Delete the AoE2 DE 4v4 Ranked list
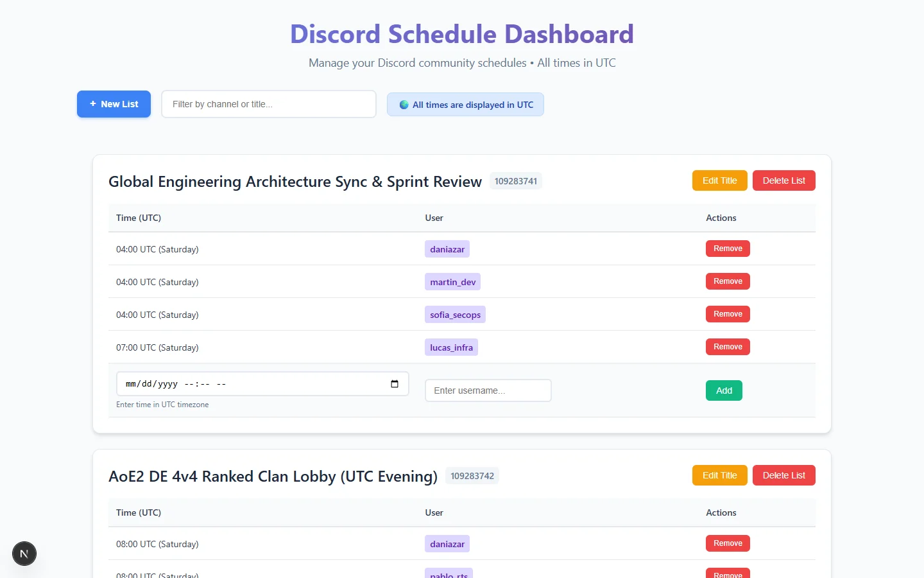 tap(783, 475)
